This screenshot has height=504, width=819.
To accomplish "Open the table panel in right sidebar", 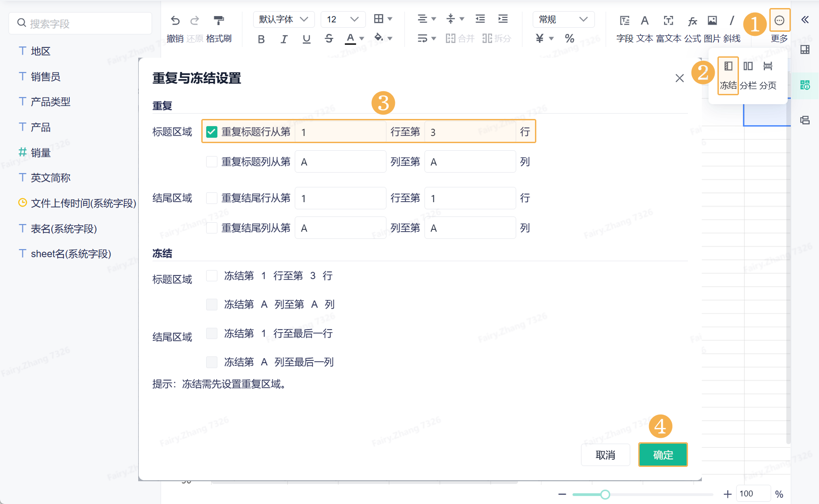I will pyautogui.click(x=805, y=50).
